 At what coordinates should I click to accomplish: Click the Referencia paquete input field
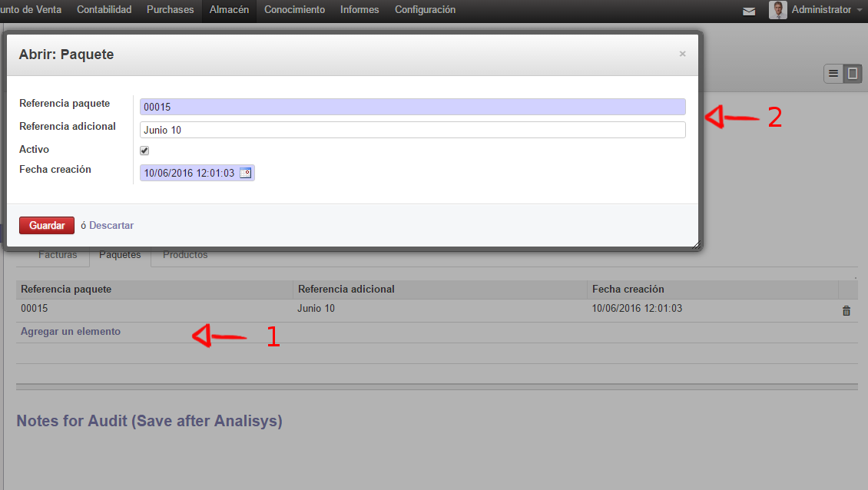click(x=412, y=107)
